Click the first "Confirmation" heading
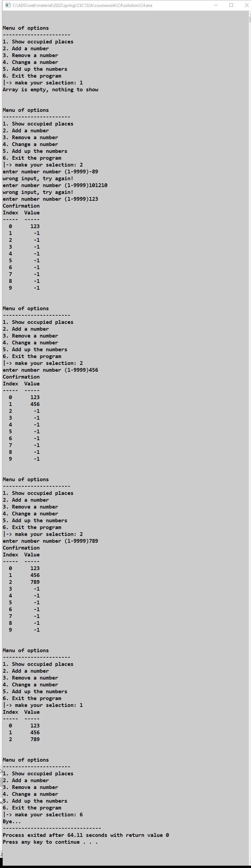251x868 pixels. tap(21, 206)
